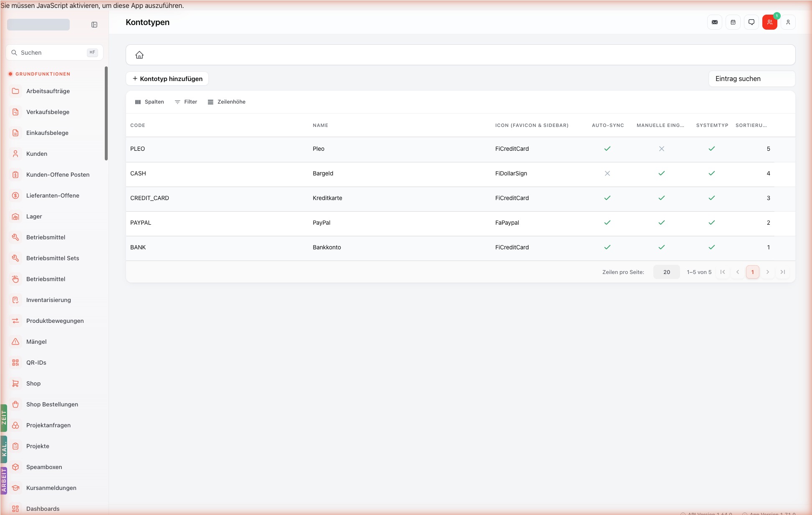Screen dimensions: 812x515
Task: Click the Projekte icon
Action: (15, 446)
